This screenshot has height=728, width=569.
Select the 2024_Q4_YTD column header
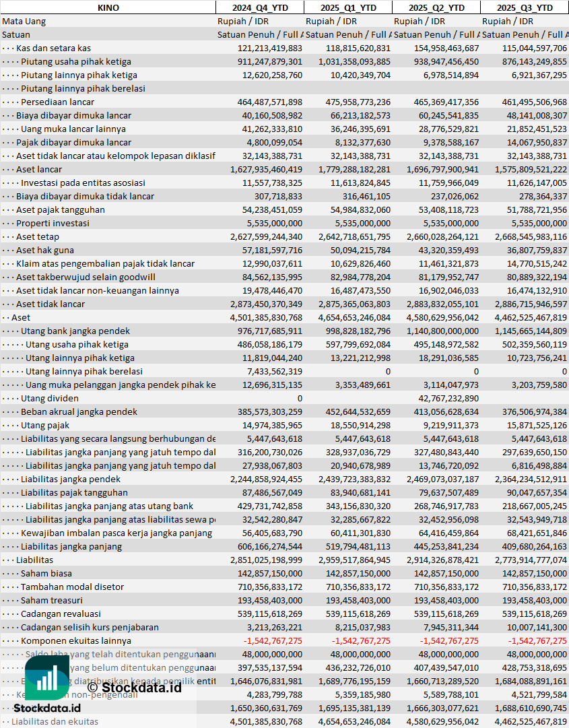pos(260,8)
